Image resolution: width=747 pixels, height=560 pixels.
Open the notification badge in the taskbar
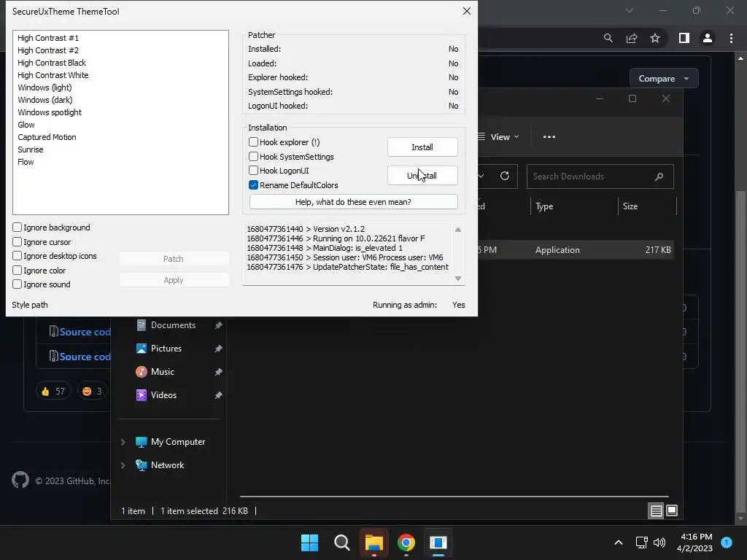pos(727,542)
